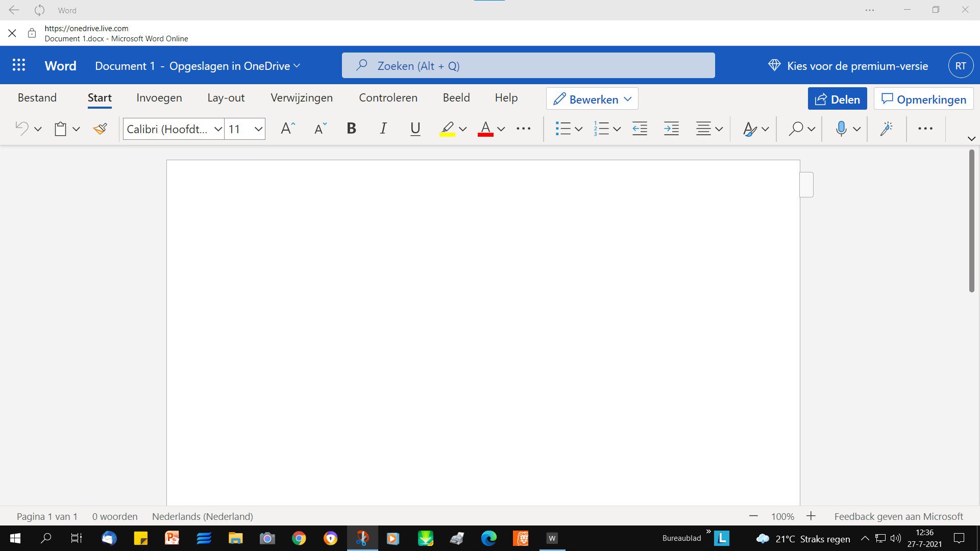Open the Designer magic wand icon
Screen dimensions: 980x551
pos(887,129)
